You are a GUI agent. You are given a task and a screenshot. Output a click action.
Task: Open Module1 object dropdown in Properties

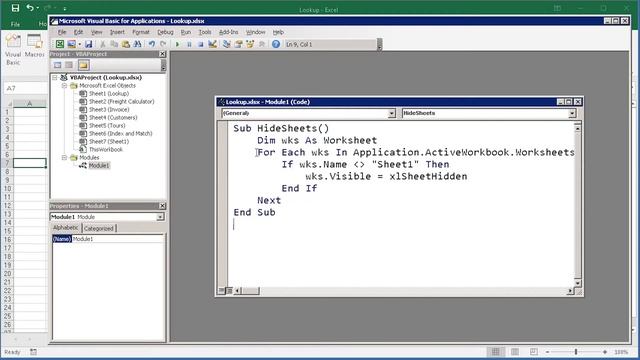(x=160, y=217)
